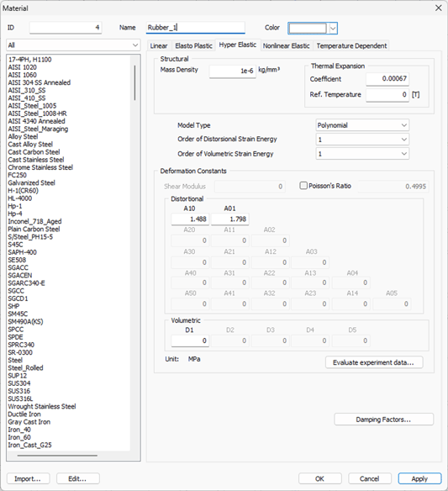
Task: Select 'Plain Carbon Steel' material
Action: [34, 229]
